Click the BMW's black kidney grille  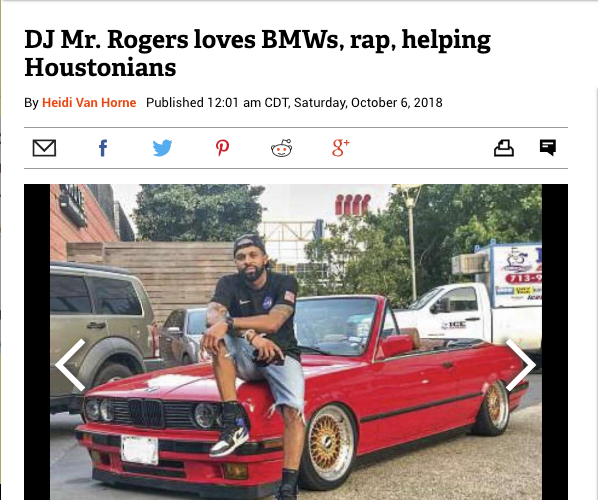(x=146, y=413)
